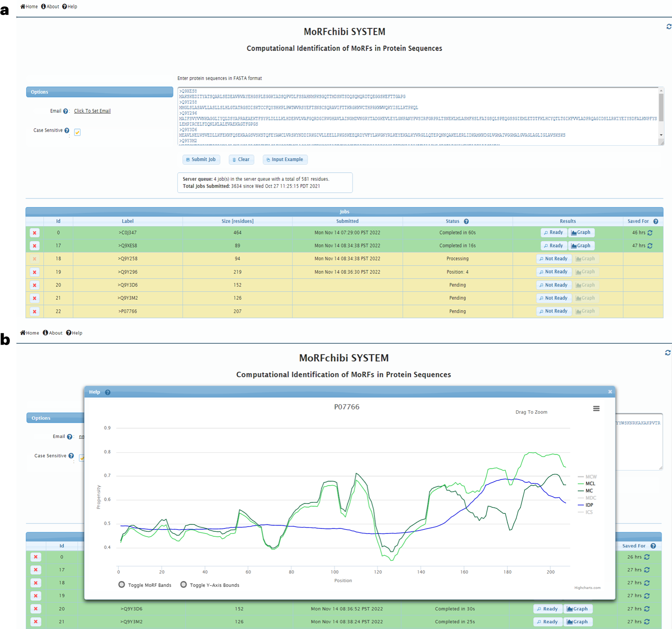Click Highcharts.com credit link
This screenshot has width=672, height=629.
587,588
